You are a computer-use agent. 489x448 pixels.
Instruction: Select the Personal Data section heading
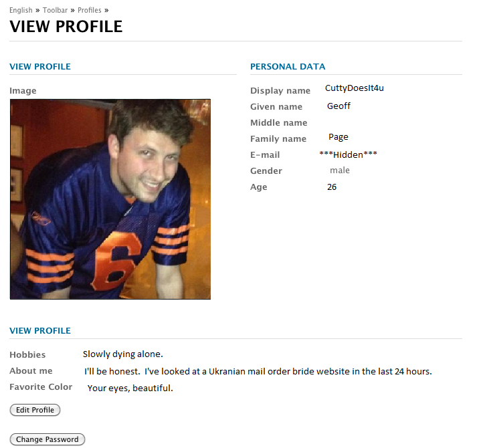click(288, 67)
